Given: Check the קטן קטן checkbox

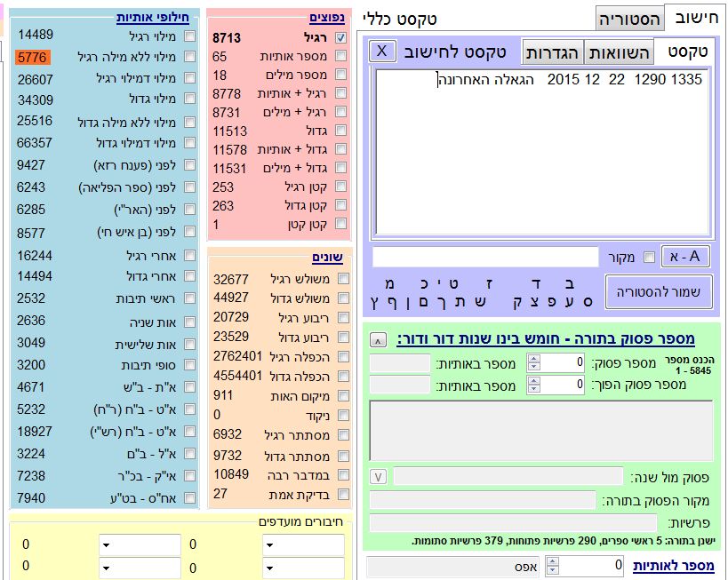Looking at the screenshot, I should (341, 225).
